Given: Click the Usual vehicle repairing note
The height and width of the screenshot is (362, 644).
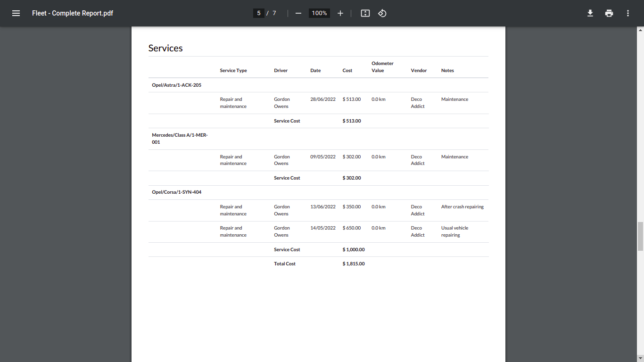Looking at the screenshot, I should (455, 231).
